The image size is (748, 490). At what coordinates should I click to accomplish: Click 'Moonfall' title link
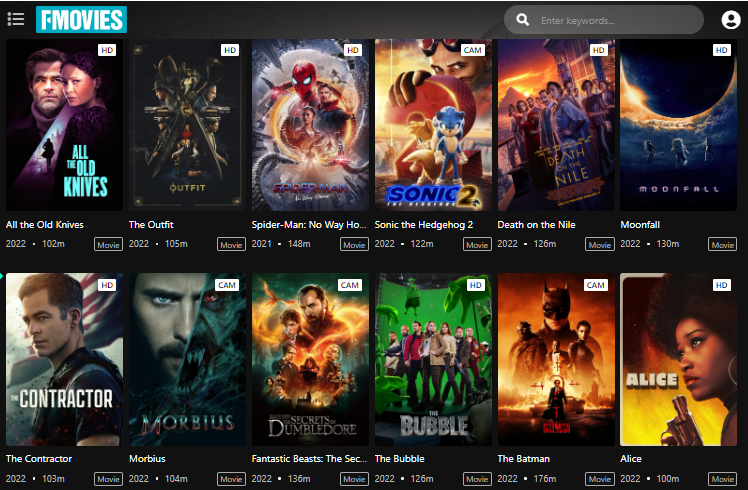coord(640,225)
